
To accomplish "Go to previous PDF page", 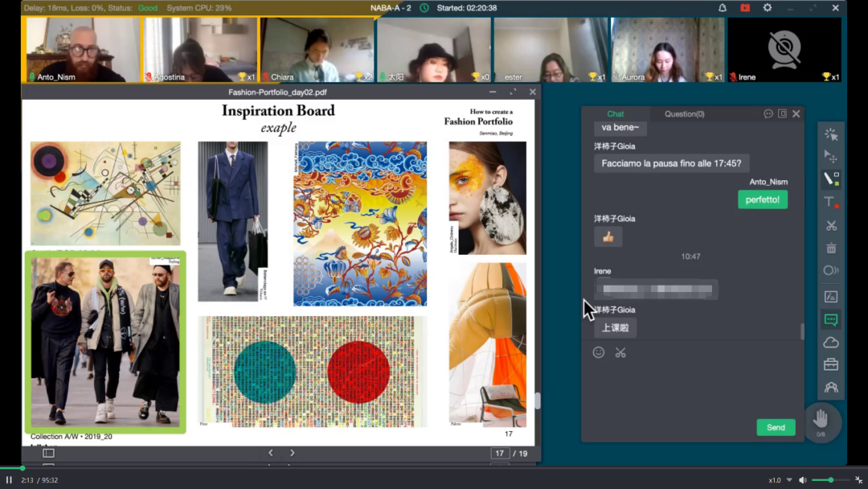I will (271, 453).
